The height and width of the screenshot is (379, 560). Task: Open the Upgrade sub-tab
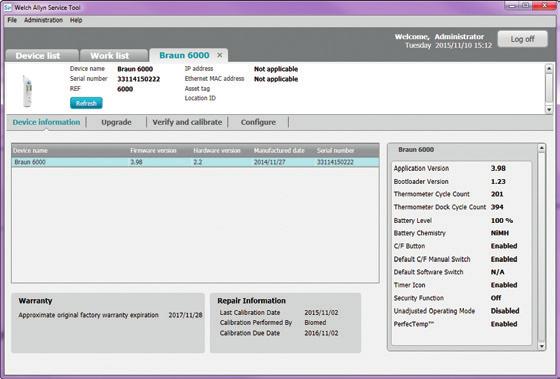116,122
